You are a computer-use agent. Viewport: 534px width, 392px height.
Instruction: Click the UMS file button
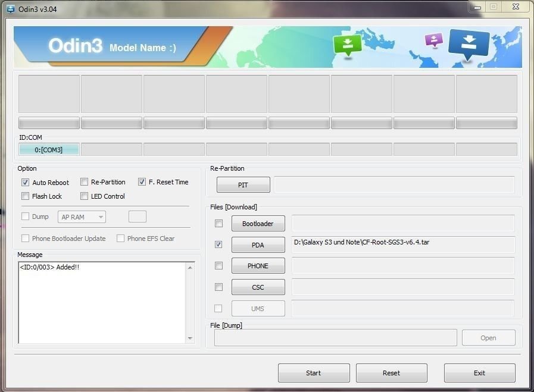(x=258, y=309)
